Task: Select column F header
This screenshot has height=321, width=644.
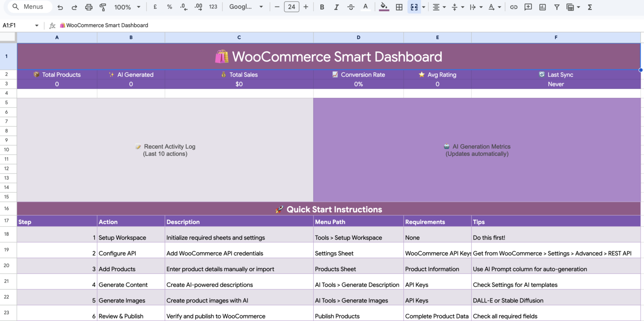Action: coord(556,37)
